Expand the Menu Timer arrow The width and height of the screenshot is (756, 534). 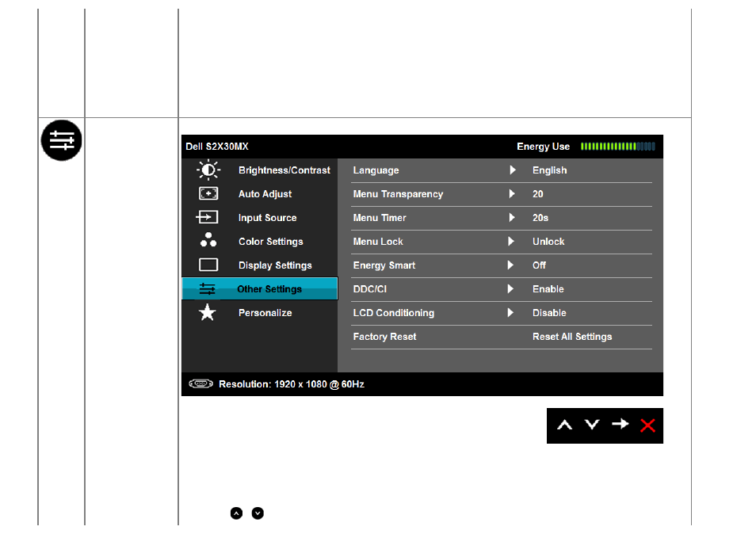tap(512, 217)
